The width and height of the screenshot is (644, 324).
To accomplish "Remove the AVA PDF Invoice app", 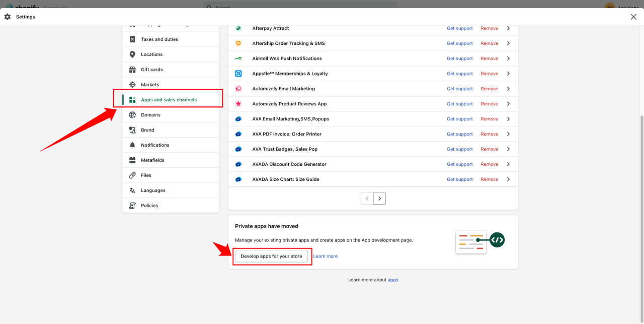I will point(489,134).
